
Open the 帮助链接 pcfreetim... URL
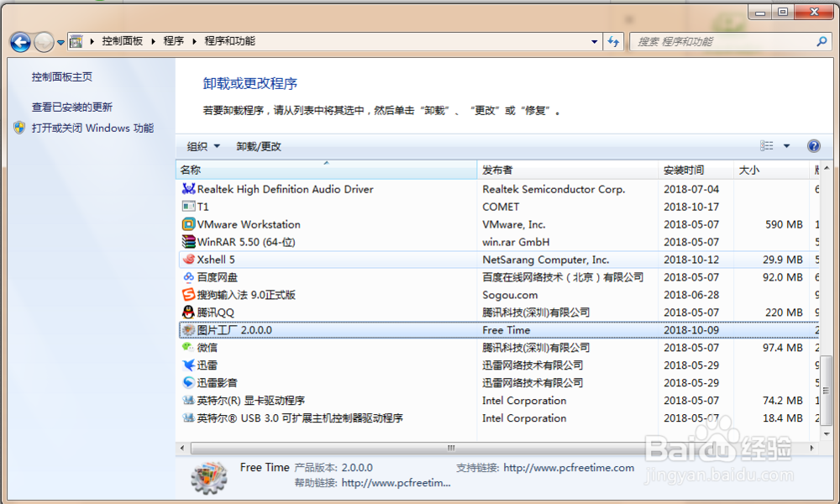[x=396, y=482]
